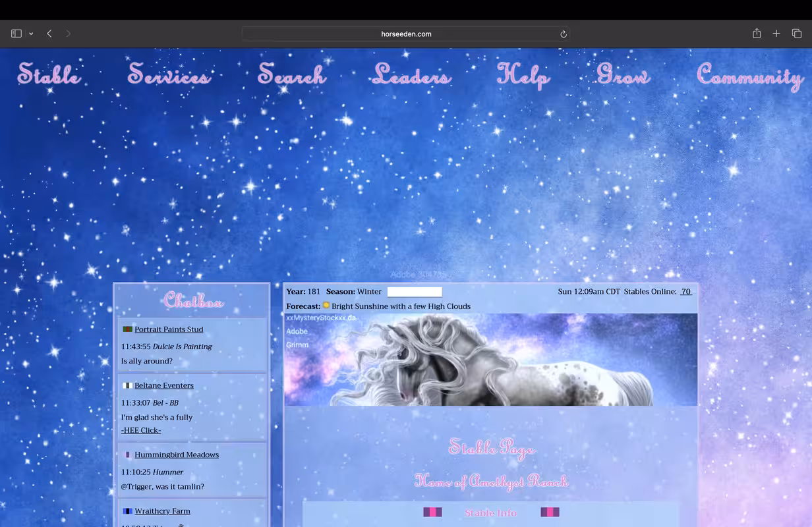Click the season progress bar next to Winter
The height and width of the screenshot is (527, 812).
(x=415, y=292)
